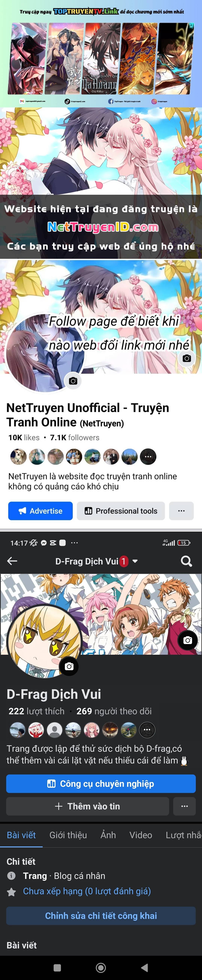Switch to Ảnh tab
This screenshot has height=980, width=202.
(108, 835)
